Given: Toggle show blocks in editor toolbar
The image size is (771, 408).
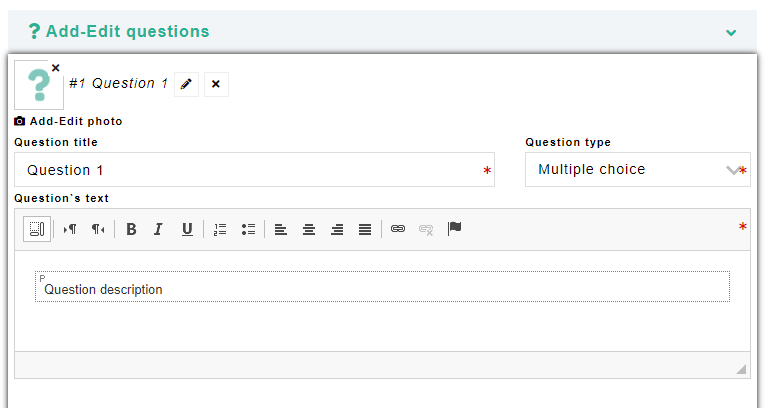Looking at the screenshot, I should coord(37,229).
